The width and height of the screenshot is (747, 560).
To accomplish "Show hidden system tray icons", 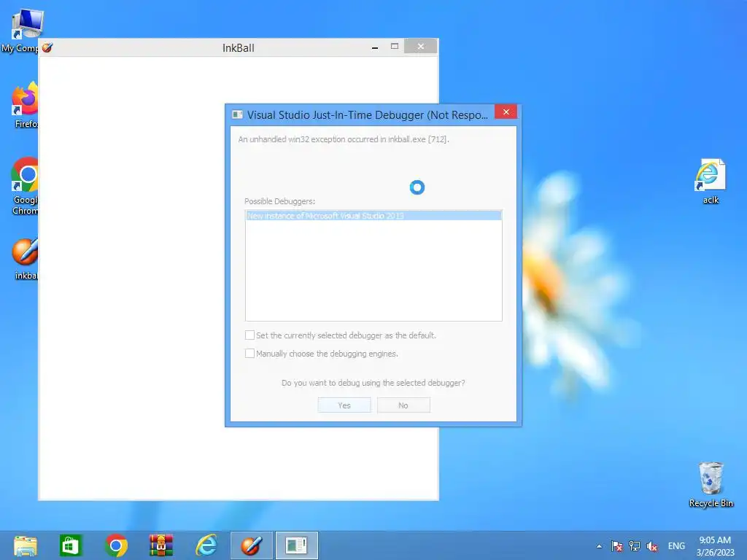I will coord(599,546).
